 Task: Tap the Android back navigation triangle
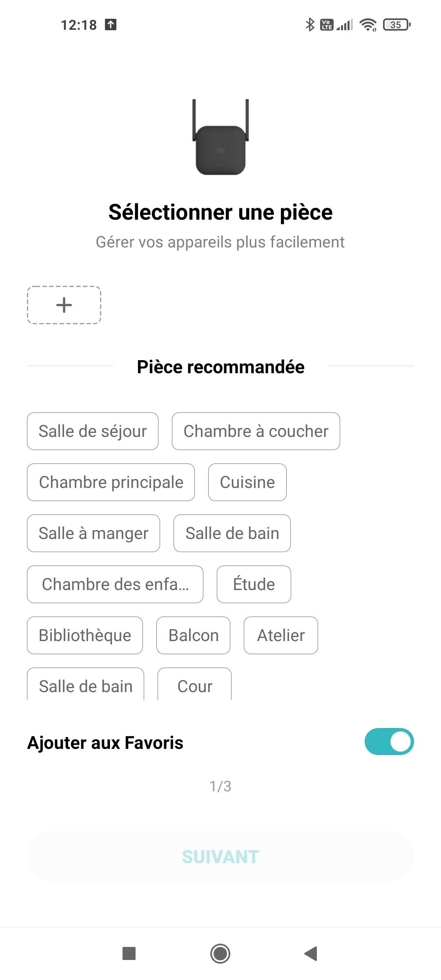coord(311,953)
